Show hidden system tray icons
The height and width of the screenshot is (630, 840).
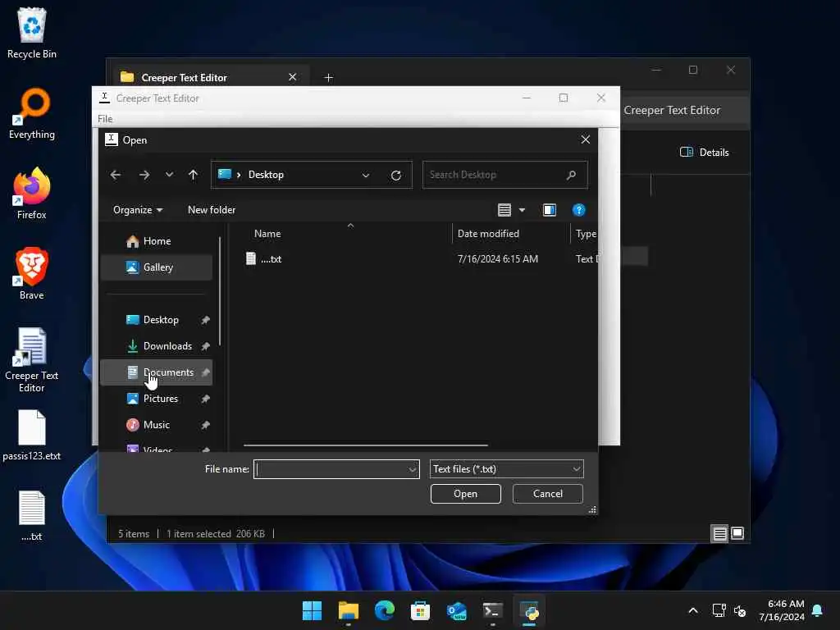point(692,610)
